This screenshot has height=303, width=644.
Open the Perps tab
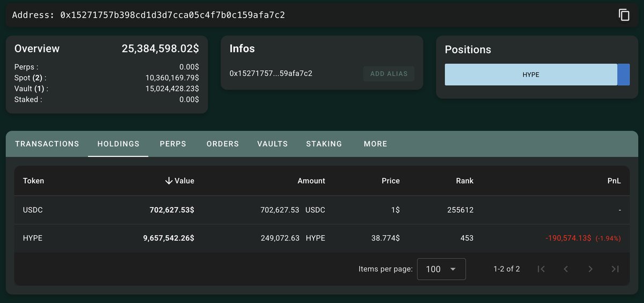pyautogui.click(x=173, y=144)
